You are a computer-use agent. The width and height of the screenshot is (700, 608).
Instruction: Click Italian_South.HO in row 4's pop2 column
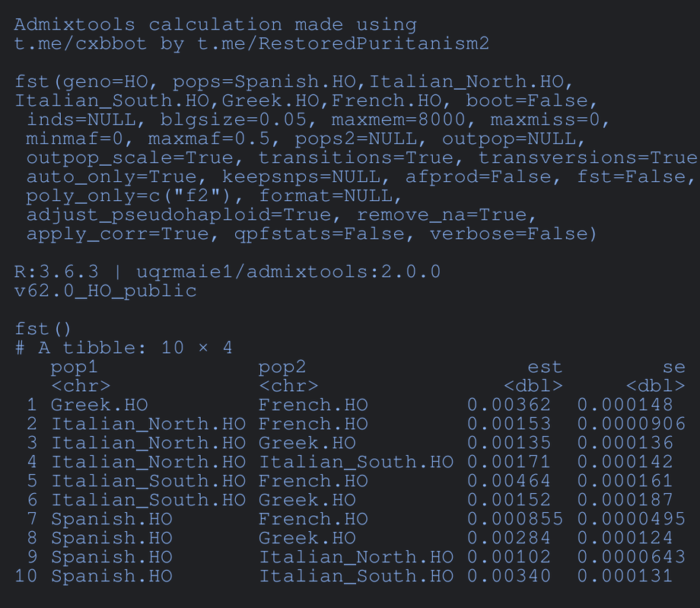coord(355,462)
